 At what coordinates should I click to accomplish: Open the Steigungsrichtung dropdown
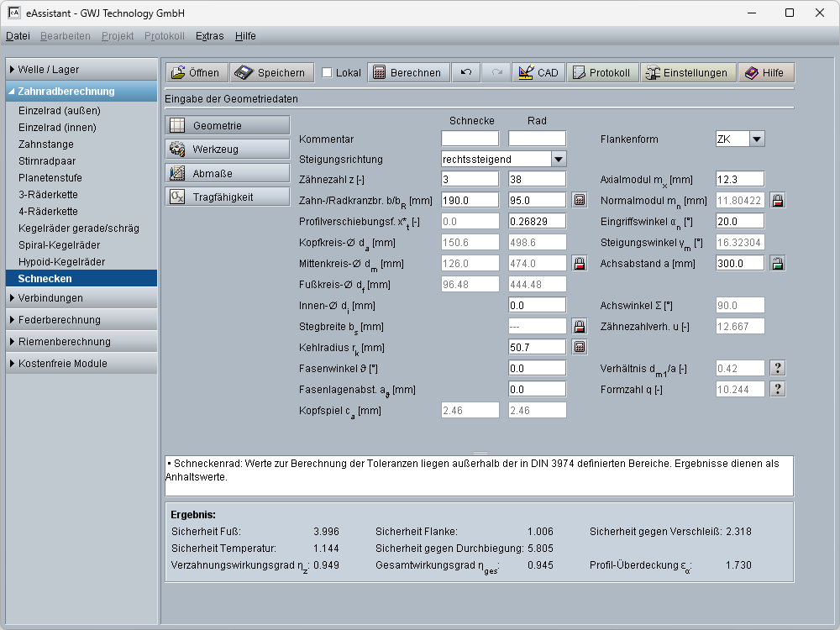tap(559, 159)
